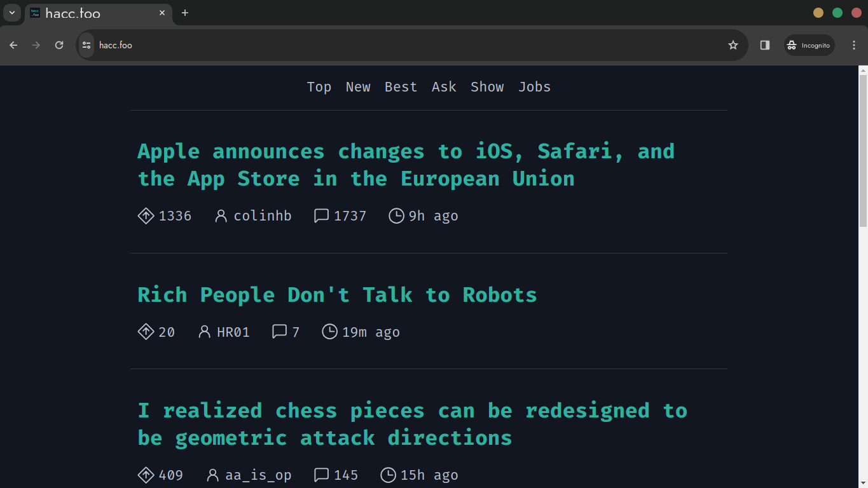Viewport: 868px width, 488px height.
Task: Click the Incognito indicator button
Action: click(809, 45)
